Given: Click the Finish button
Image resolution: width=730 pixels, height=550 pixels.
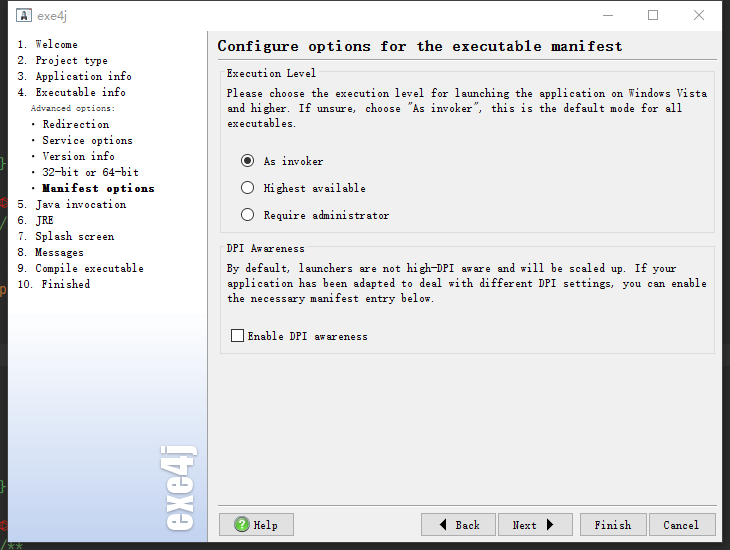Looking at the screenshot, I should (612, 525).
